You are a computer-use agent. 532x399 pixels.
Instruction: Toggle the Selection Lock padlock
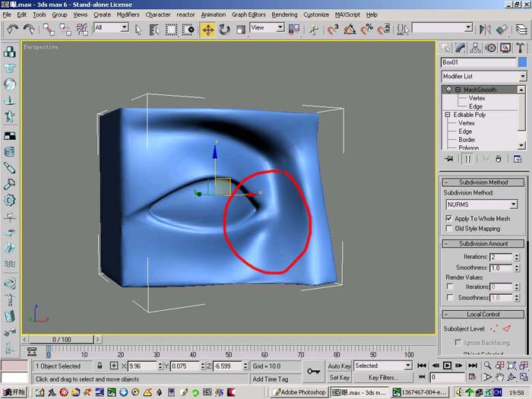[100, 366]
